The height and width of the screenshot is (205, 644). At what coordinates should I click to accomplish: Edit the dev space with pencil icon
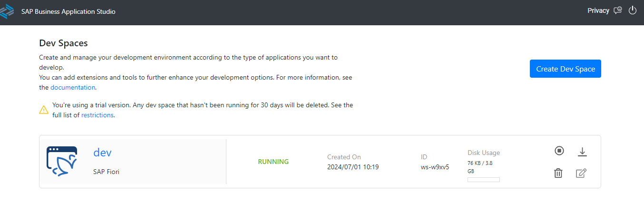pos(581,173)
